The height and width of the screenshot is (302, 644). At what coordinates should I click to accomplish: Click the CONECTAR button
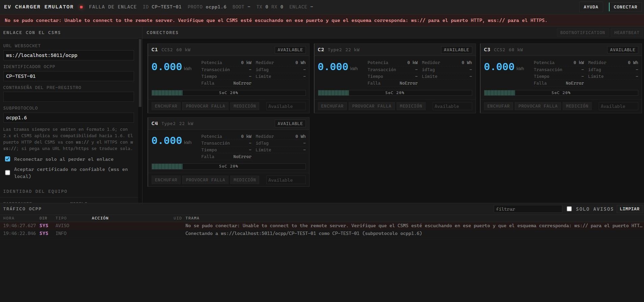[x=625, y=7]
